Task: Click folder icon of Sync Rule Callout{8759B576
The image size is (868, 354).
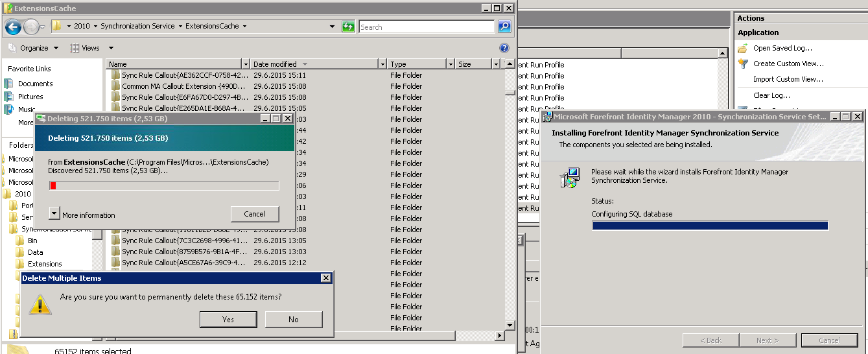Action: pyautogui.click(x=115, y=252)
